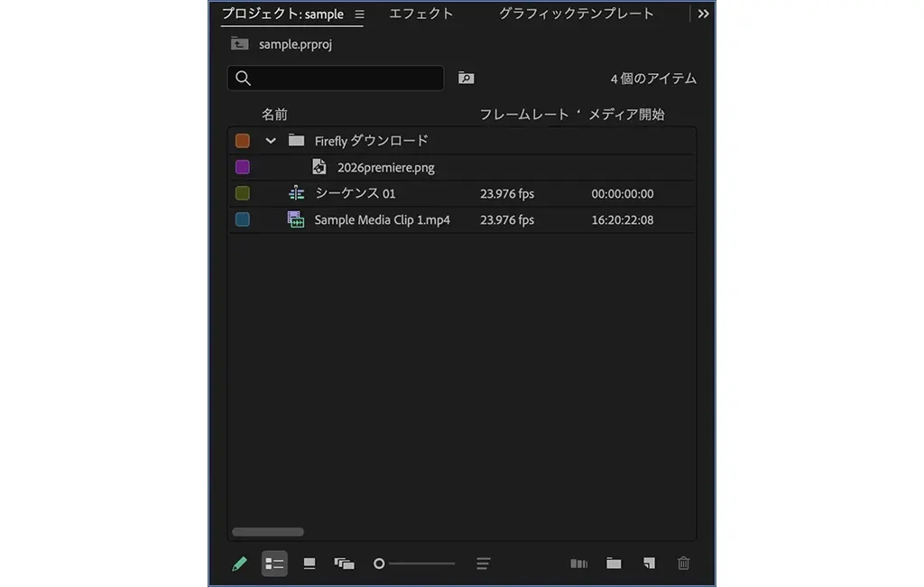Click the New Item icon

point(649,564)
